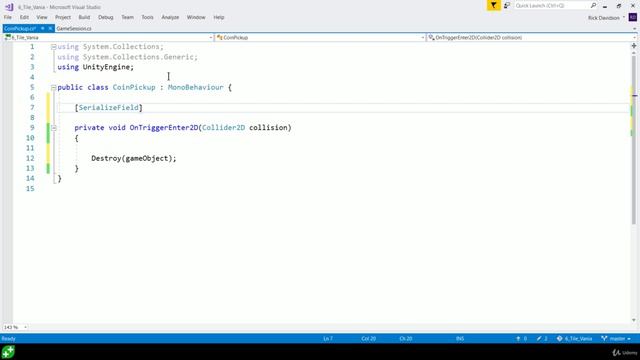
Task: Click the OnTriggerEnter2D method name in code
Action: [x=164, y=128]
